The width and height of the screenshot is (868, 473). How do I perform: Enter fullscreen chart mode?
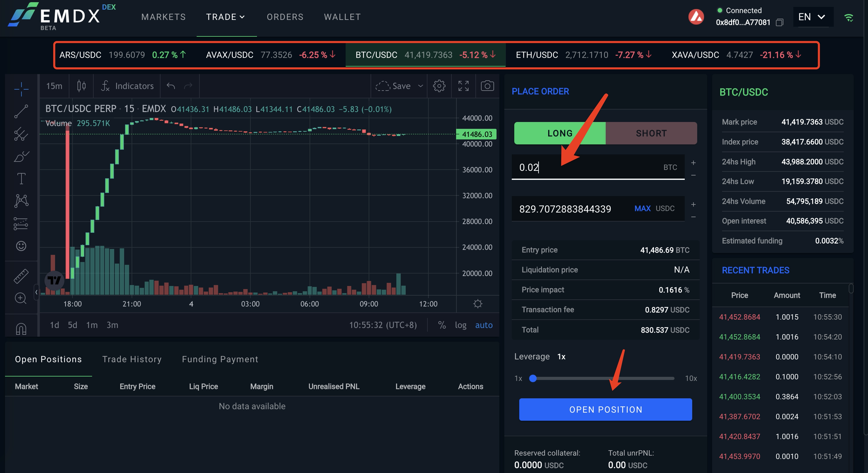coord(463,86)
